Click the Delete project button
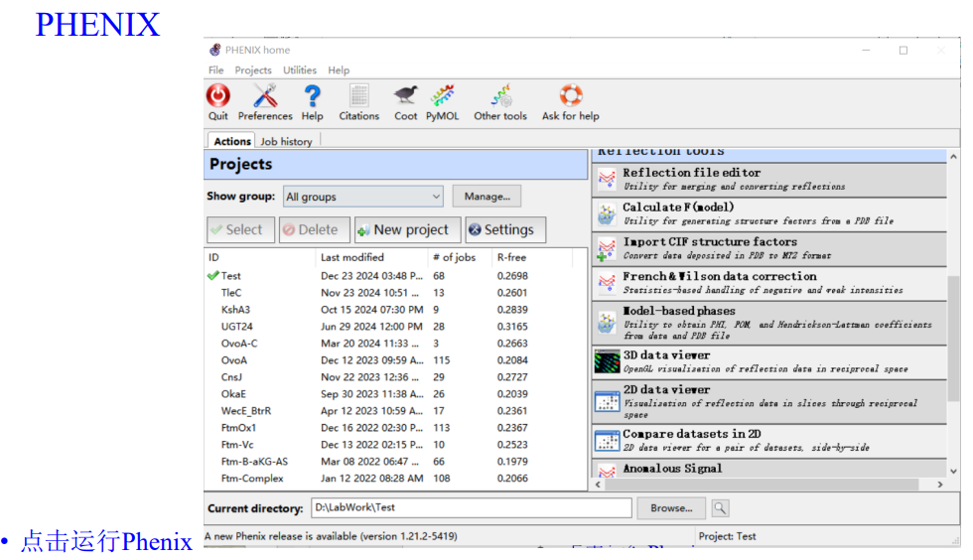This screenshot has width=973, height=560. [x=315, y=229]
